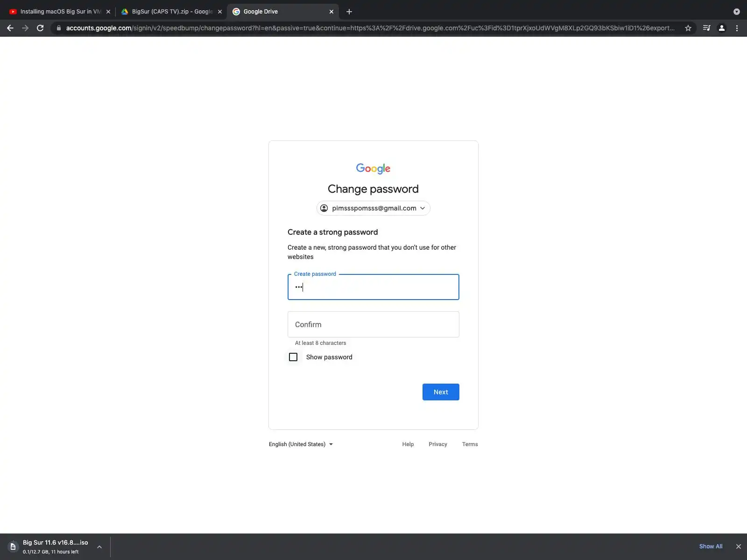Open the Big Sur 11.6 iso download item
Image resolution: width=747 pixels, height=560 pixels.
pos(55,546)
